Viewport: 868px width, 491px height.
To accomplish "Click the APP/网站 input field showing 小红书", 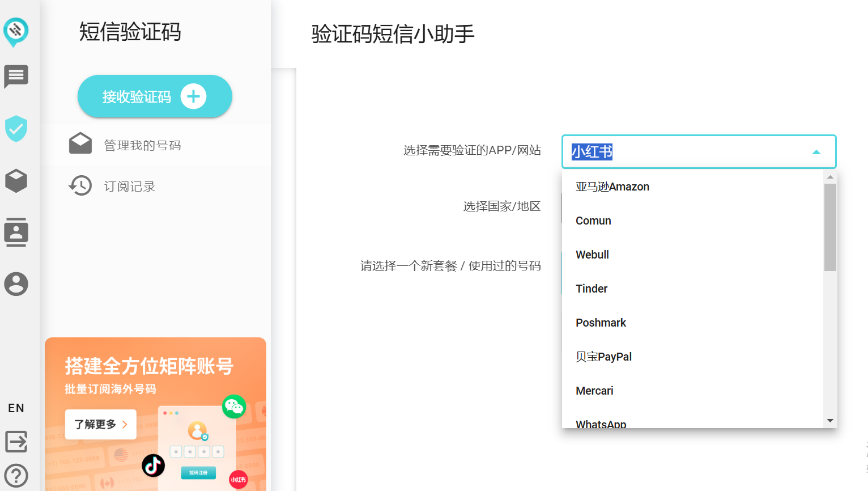I will click(x=699, y=151).
